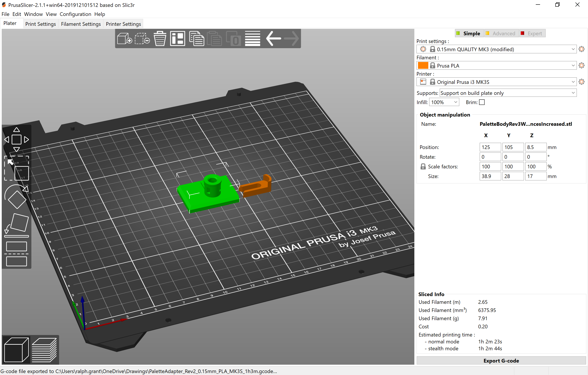
Task: Open the View menu
Action: pyautogui.click(x=51, y=14)
